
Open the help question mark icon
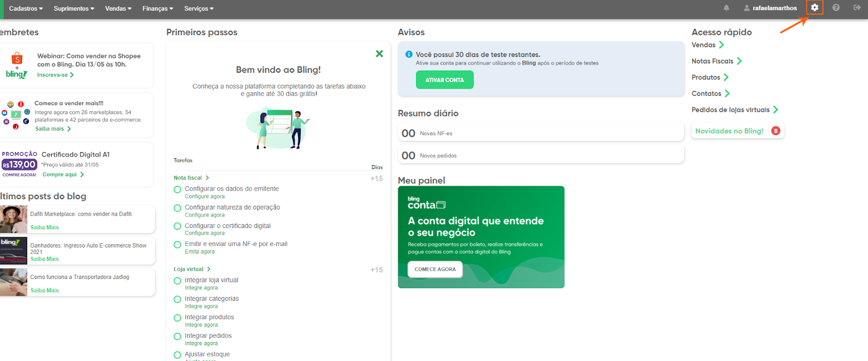836,8
